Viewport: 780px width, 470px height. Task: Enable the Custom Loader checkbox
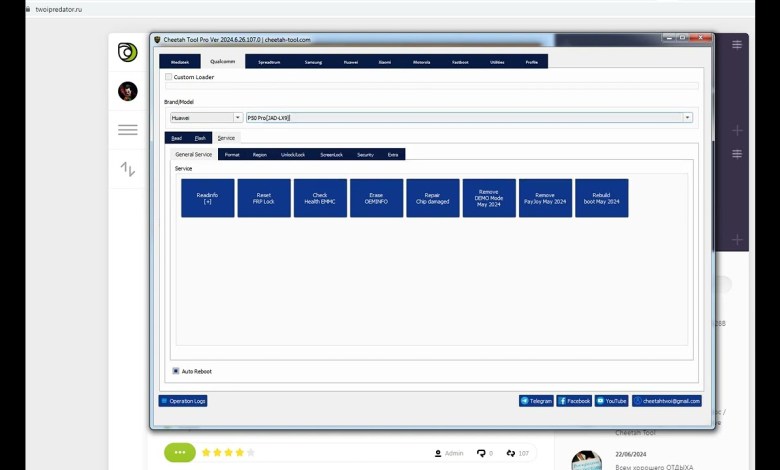[169, 77]
